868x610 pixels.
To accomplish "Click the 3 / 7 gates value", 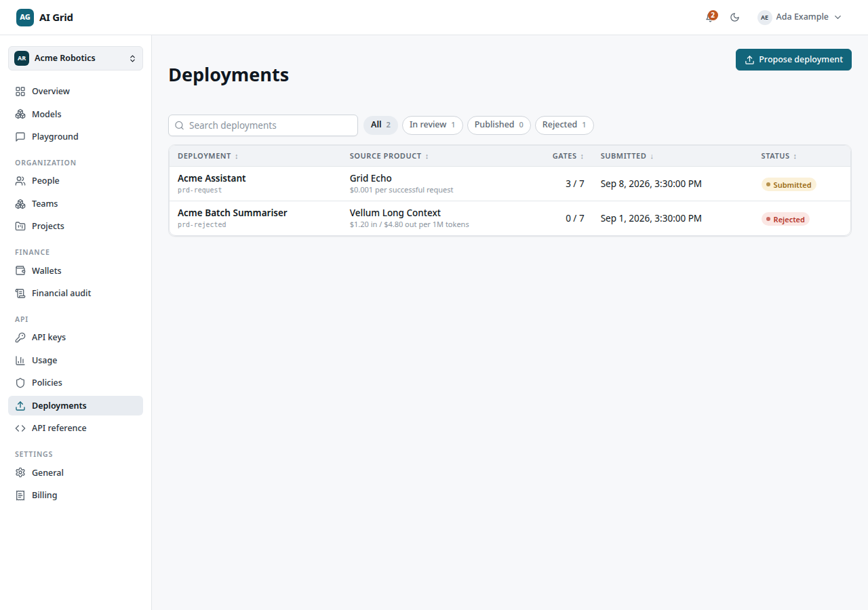I will pos(575,184).
